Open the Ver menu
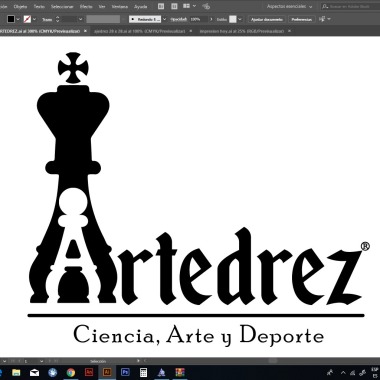380x380 pixels. 102,7
